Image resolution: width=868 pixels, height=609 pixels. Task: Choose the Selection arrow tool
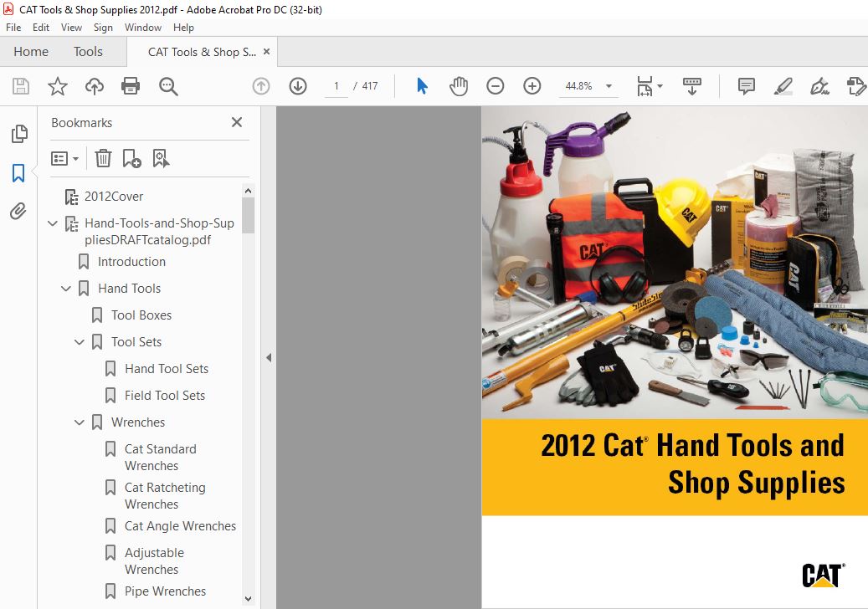point(422,86)
